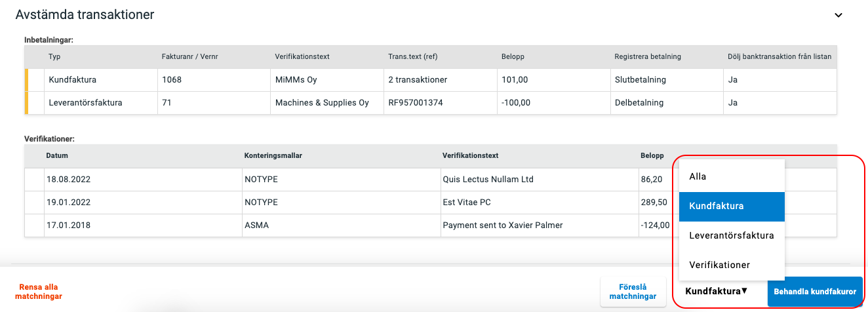Select Leverantörsfaktura from the dropdown list
This screenshot has height=312, width=868.
tap(732, 235)
